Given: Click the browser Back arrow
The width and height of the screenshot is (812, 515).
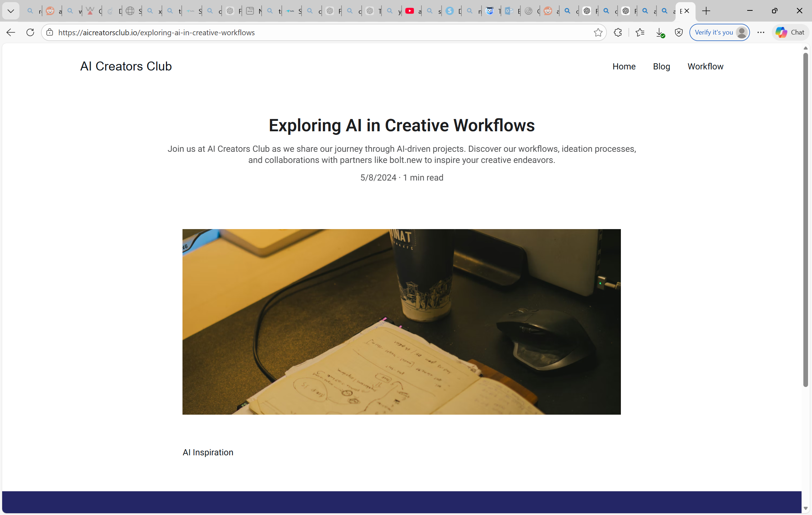Looking at the screenshot, I should (11, 32).
